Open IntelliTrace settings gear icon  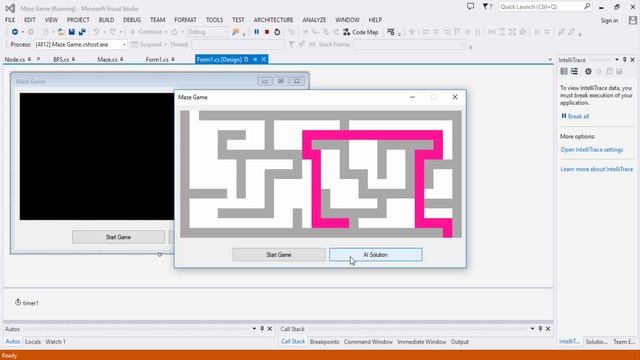point(588,71)
